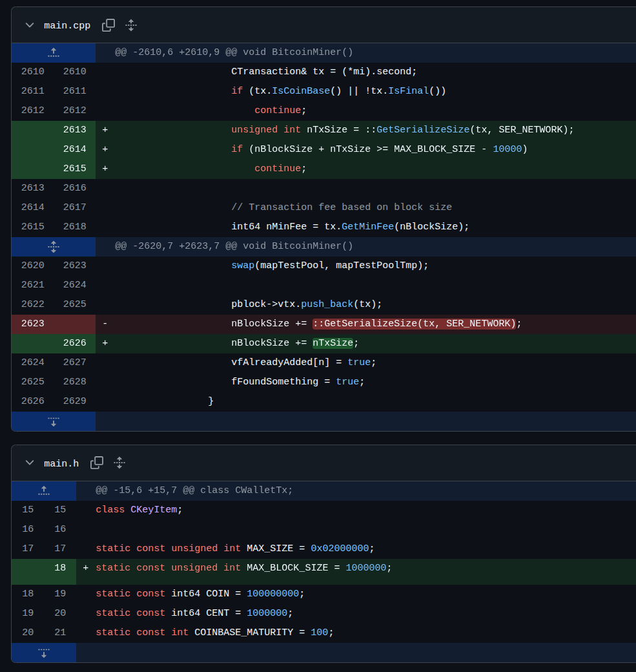636x672 pixels.
Task: Copy the main.h file path
Action: click(97, 463)
